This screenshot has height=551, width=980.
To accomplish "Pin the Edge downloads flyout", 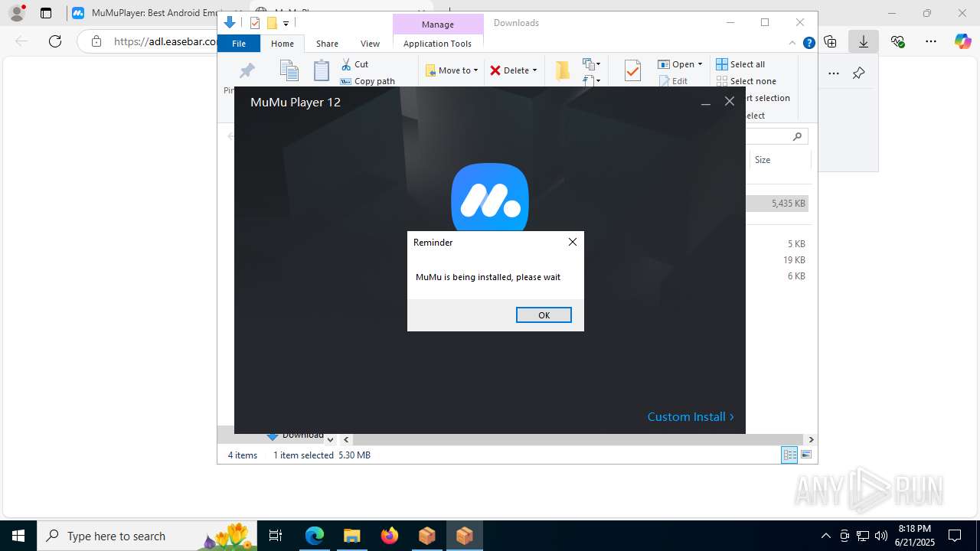I will (858, 73).
